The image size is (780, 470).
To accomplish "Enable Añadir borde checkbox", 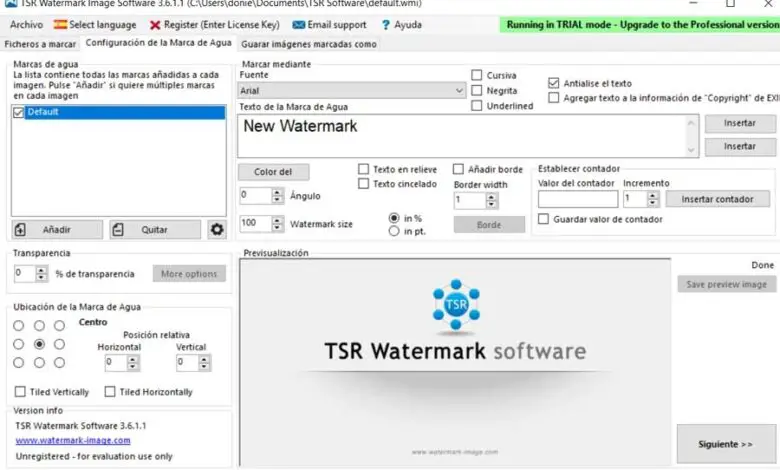I will tap(458, 169).
